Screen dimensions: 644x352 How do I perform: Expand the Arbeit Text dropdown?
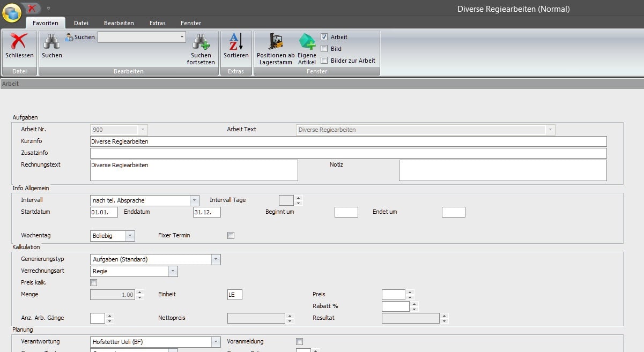coord(551,130)
